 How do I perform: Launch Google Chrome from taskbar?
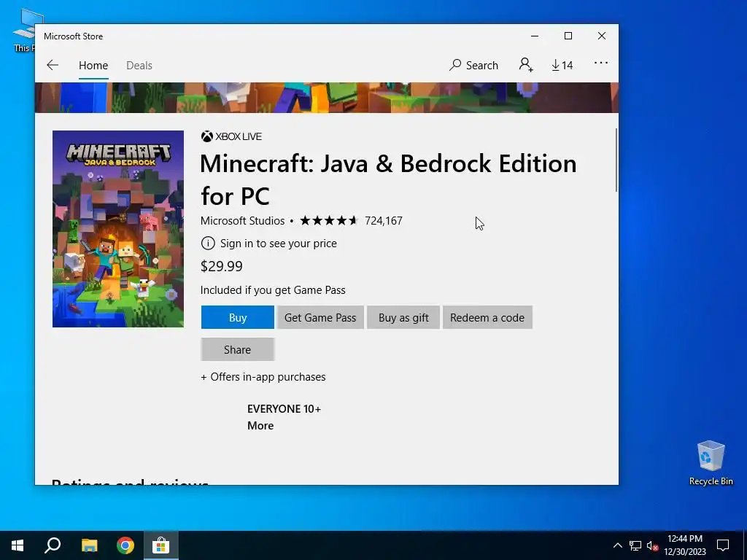pos(125,545)
